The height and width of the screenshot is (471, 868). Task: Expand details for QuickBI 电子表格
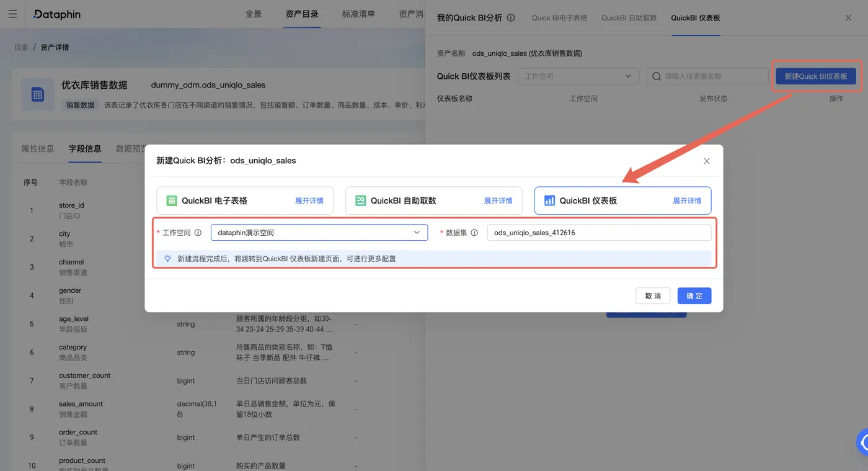click(309, 200)
